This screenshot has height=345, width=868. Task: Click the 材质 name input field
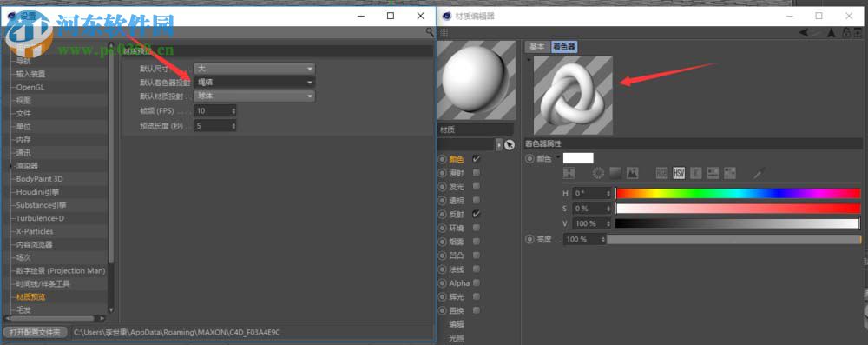(476, 129)
